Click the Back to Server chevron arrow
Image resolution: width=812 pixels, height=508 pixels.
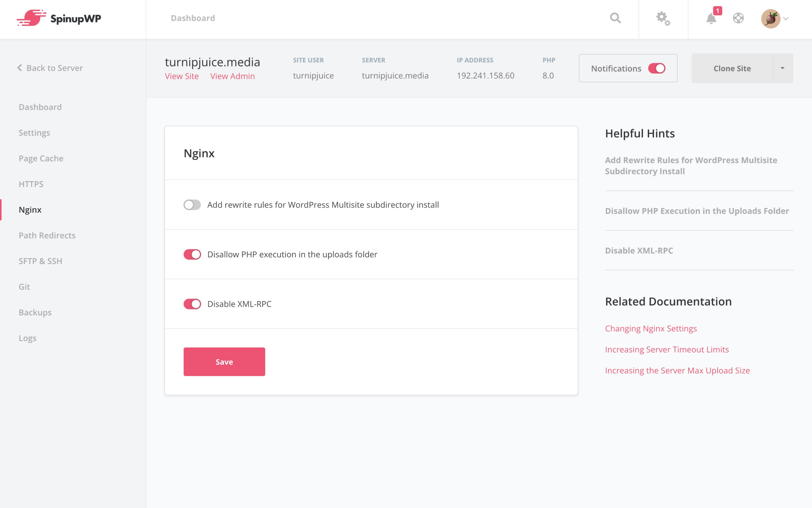(20, 68)
